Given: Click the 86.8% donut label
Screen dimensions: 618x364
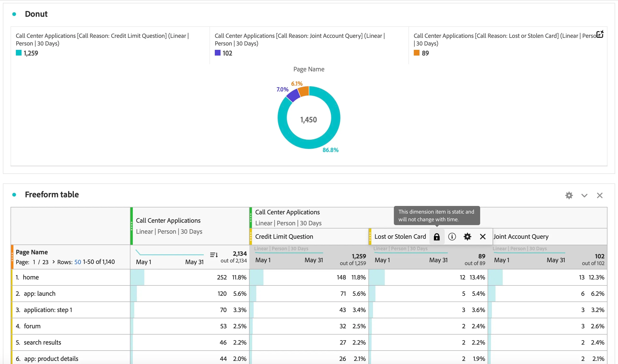Looking at the screenshot, I should [331, 150].
